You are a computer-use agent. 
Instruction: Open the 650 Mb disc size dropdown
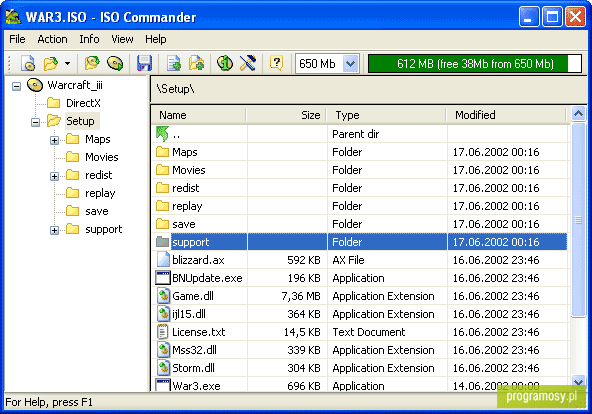pos(351,63)
